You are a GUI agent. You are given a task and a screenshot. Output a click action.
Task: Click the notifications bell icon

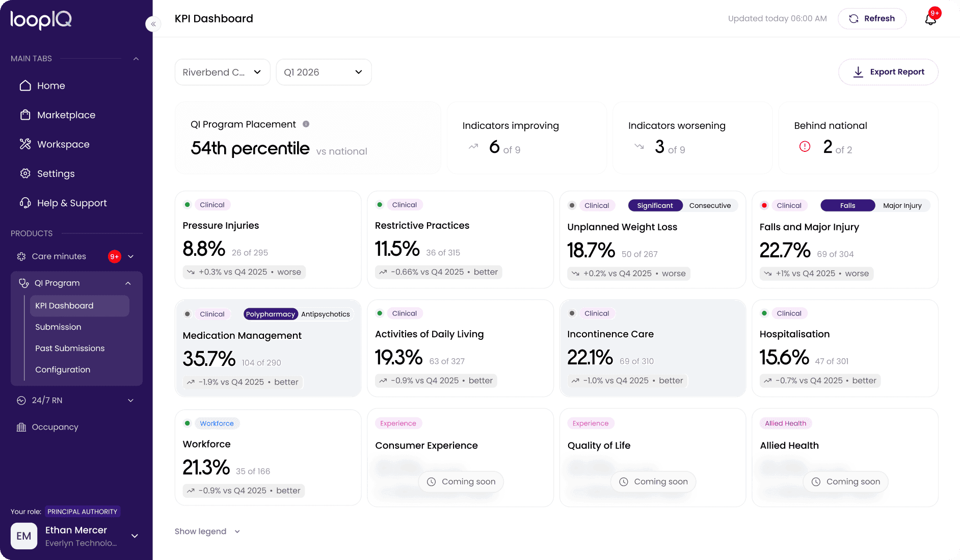pyautogui.click(x=930, y=19)
